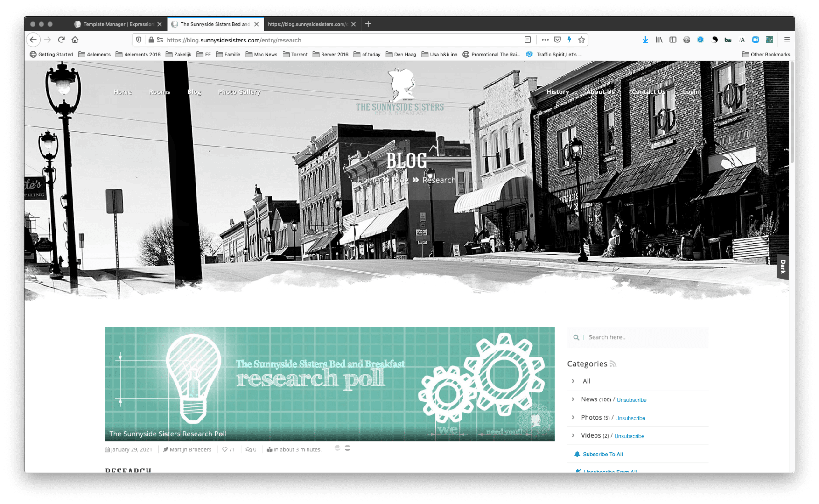Open the About Us menu item

coord(601,92)
